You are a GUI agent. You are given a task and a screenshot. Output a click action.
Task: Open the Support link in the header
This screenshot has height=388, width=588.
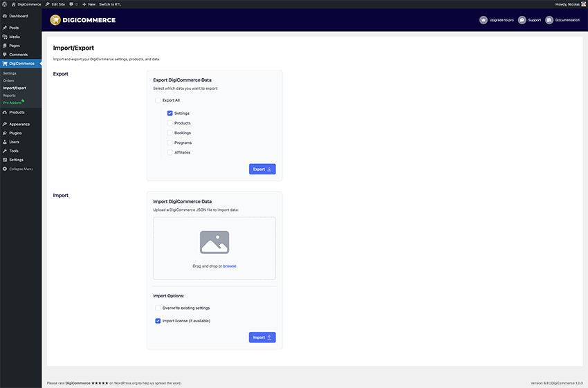(534, 20)
